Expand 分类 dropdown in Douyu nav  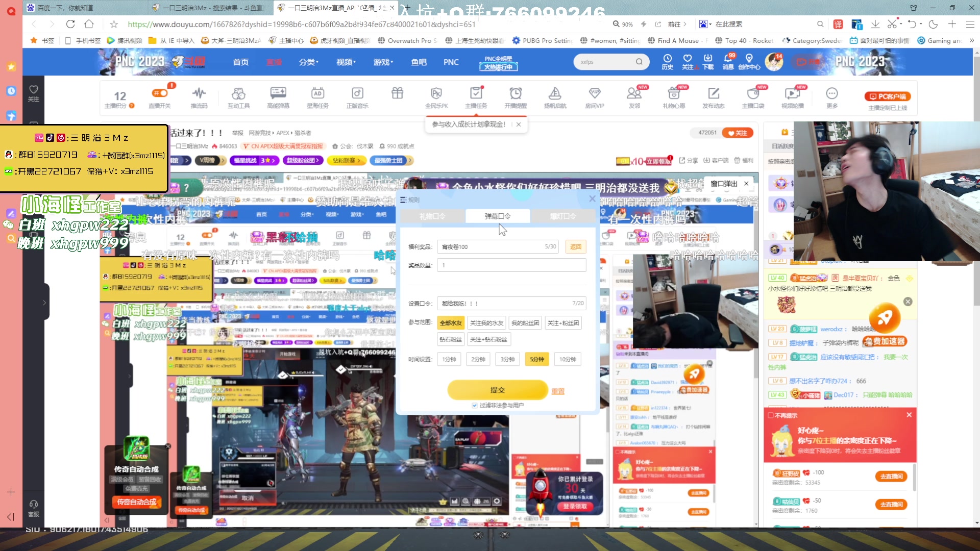(308, 62)
